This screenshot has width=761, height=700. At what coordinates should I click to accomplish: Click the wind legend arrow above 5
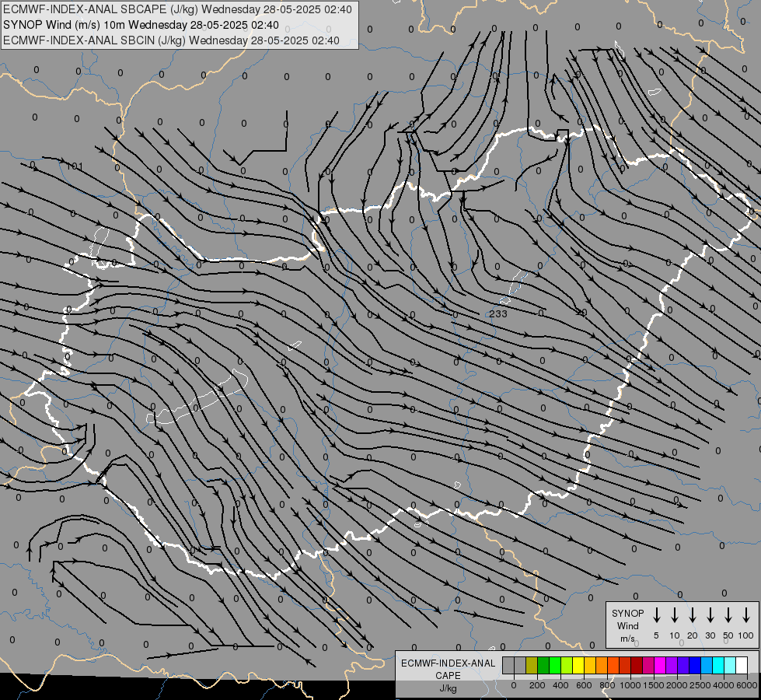point(657,614)
